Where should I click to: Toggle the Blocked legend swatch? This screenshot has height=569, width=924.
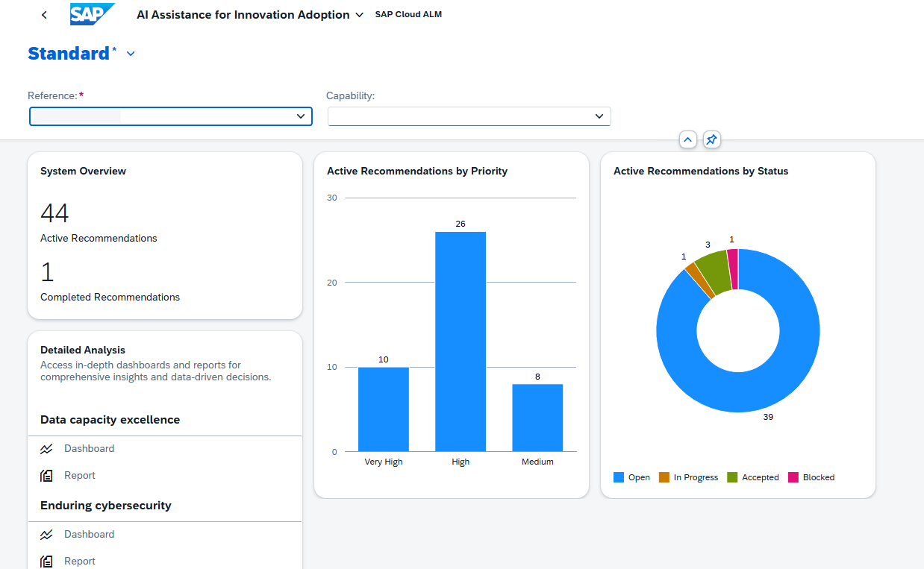pos(793,477)
